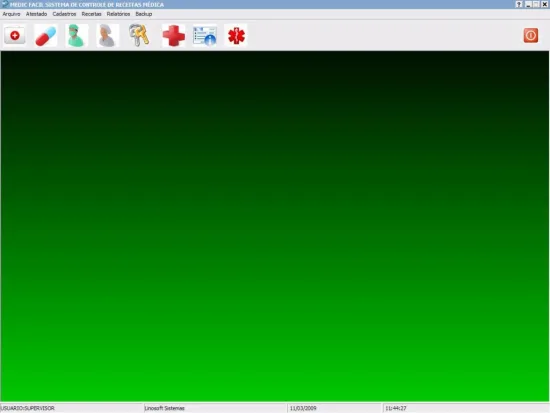Open the info card icon with blue 'i'
Screen dimensions: 550x413
tap(205, 35)
